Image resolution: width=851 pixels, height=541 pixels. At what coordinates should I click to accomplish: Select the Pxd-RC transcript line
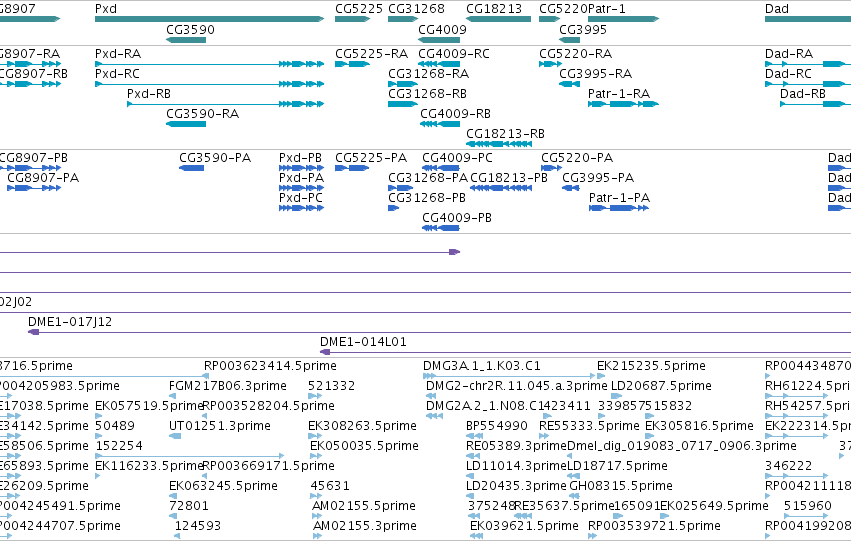209,84
